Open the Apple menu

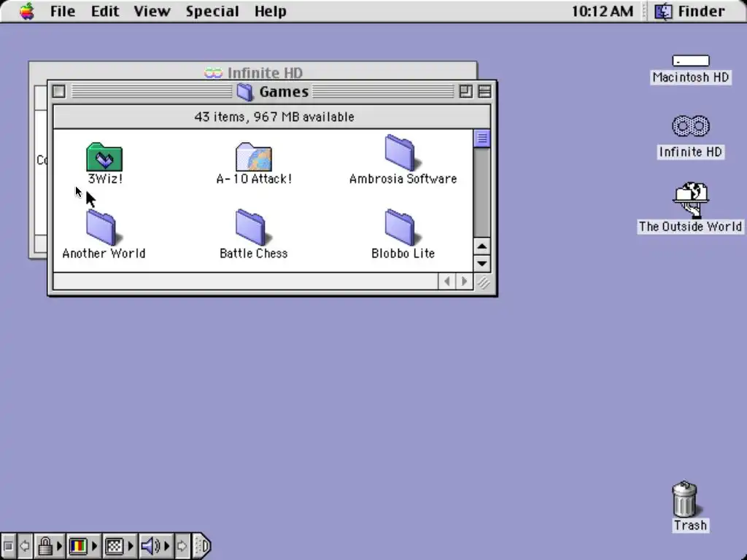pyautogui.click(x=27, y=11)
